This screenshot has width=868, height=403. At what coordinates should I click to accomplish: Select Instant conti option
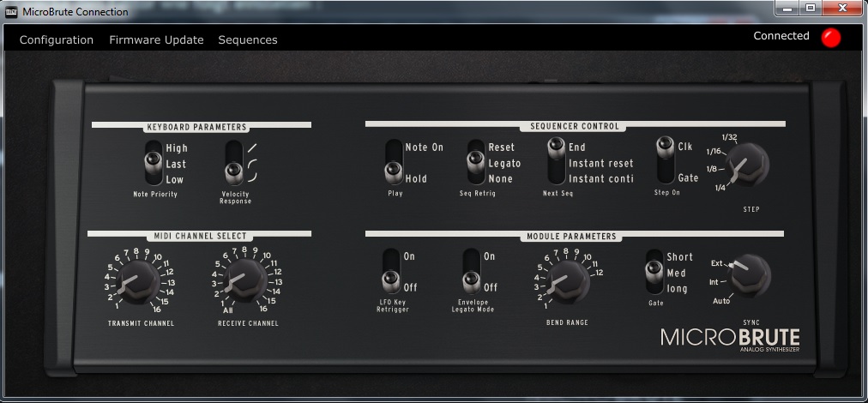(x=600, y=179)
